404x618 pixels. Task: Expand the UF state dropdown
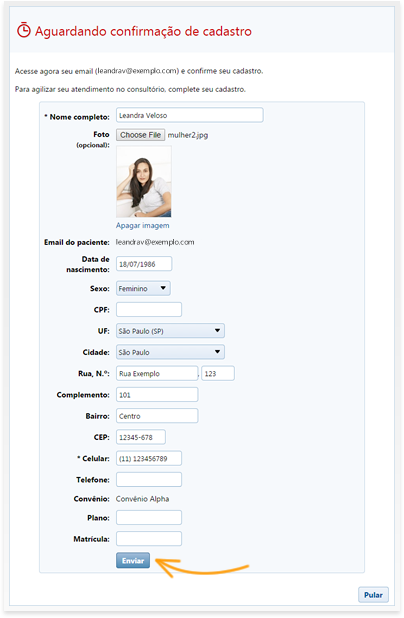pos(170,331)
